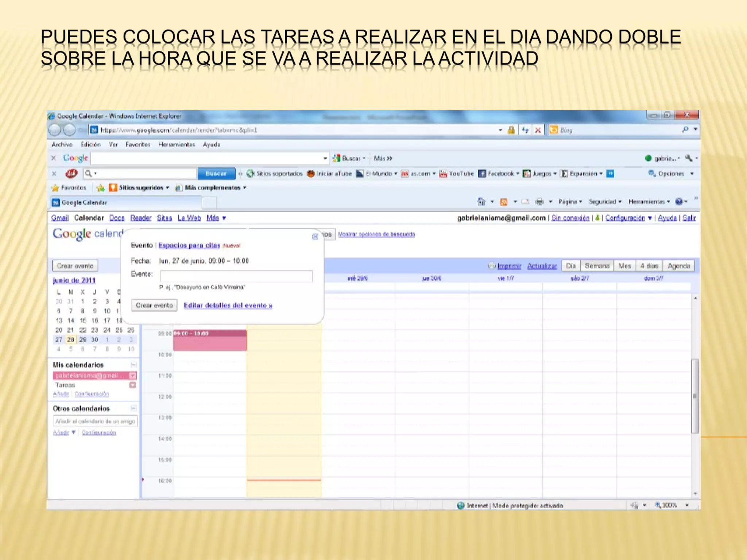Open gabrielaniama calendar options dropdown
This screenshot has height=560, width=747.
[x=133, y=376]
